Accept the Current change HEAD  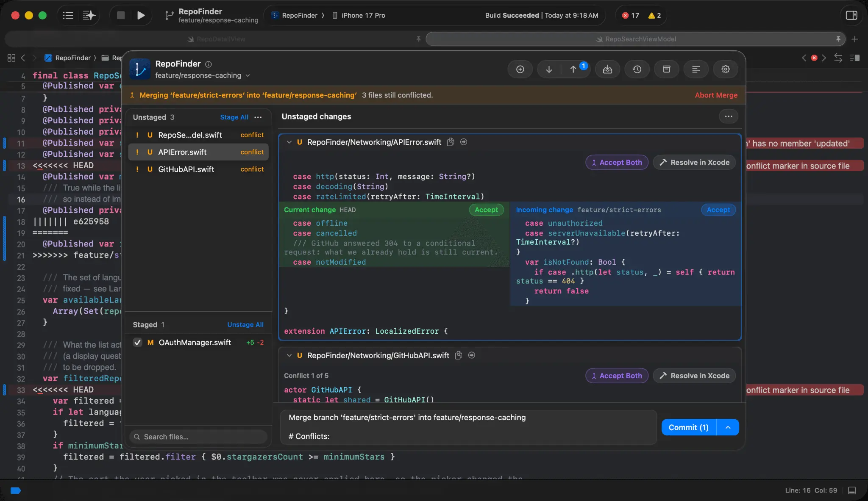[486, 210]
